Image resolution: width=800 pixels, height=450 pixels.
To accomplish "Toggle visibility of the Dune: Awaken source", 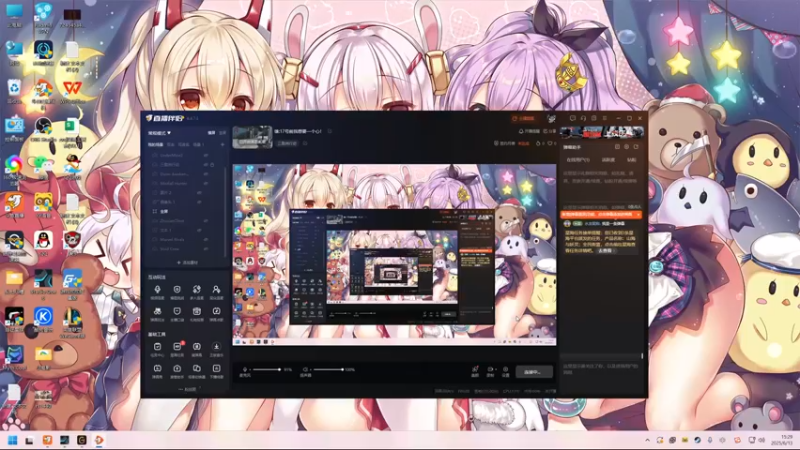I will point(206,174).
